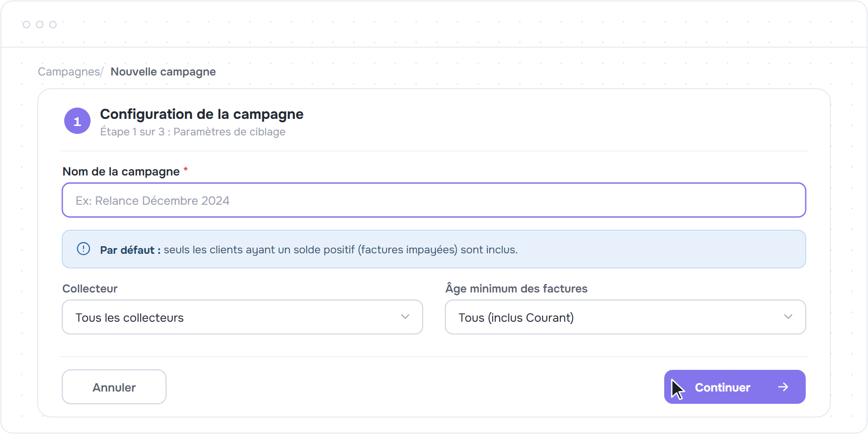
Task: Click the Configuration de la campagne heading
Action: click(x=202, y=114)
